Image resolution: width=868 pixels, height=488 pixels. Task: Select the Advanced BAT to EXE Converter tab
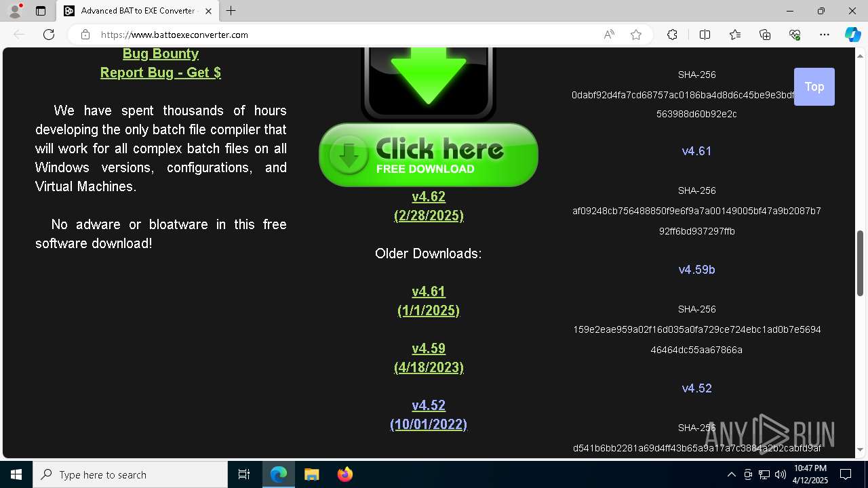(x=138, y=11)
